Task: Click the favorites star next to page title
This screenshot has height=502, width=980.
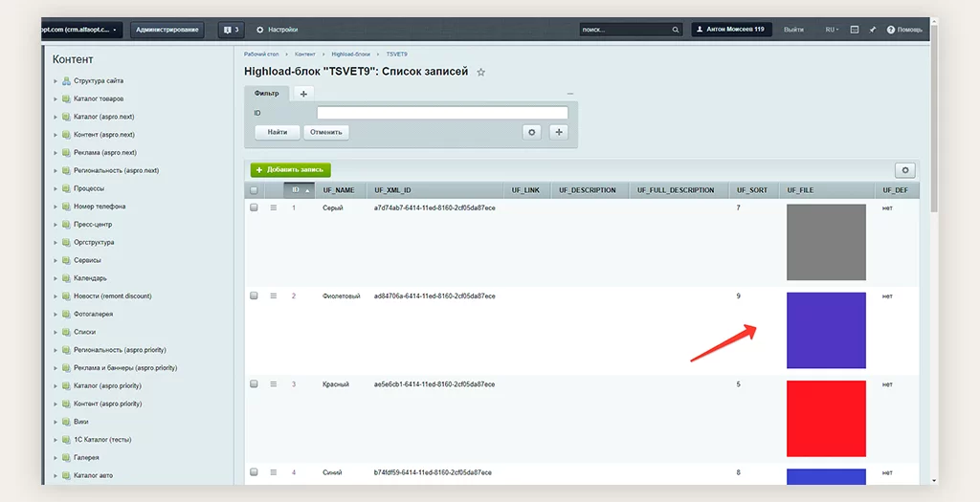Action: pyautogui.click(x=481, y=72)
